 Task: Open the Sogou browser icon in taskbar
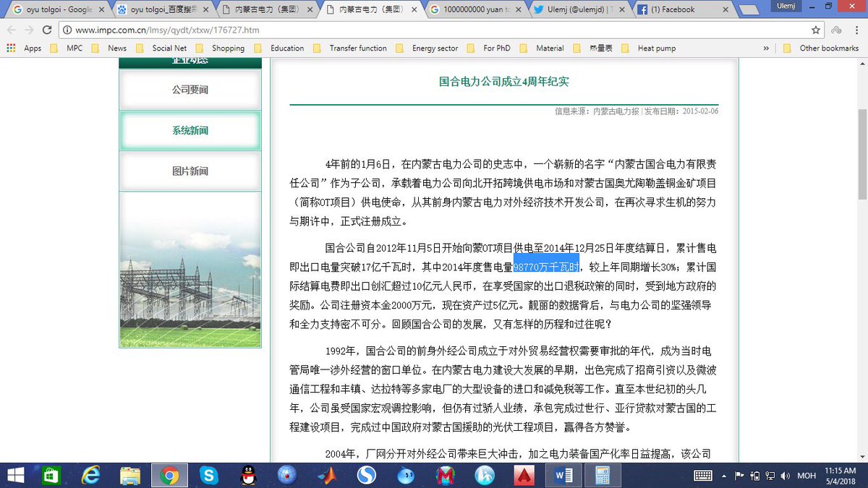pos(367,475)
